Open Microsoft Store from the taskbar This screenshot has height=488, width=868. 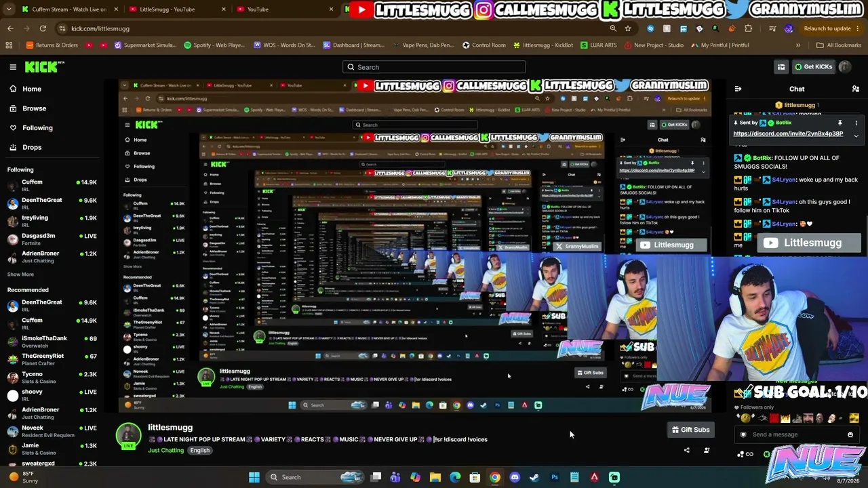[475, 477]
